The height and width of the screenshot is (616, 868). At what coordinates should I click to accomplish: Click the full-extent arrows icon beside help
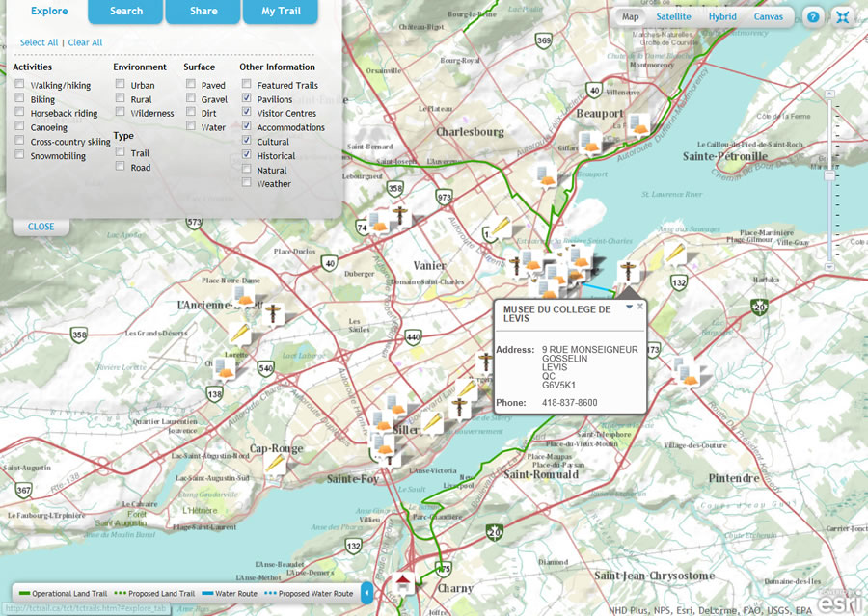(842, 16)
